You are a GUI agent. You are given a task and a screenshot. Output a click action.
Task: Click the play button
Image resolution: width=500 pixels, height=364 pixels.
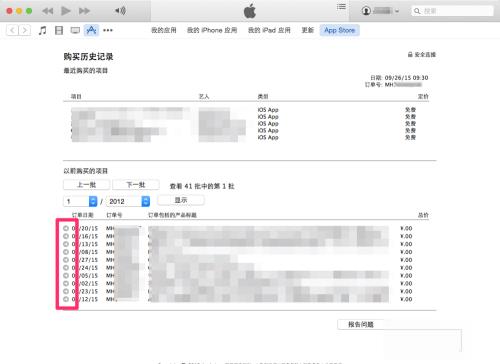[x=66, y=11]
